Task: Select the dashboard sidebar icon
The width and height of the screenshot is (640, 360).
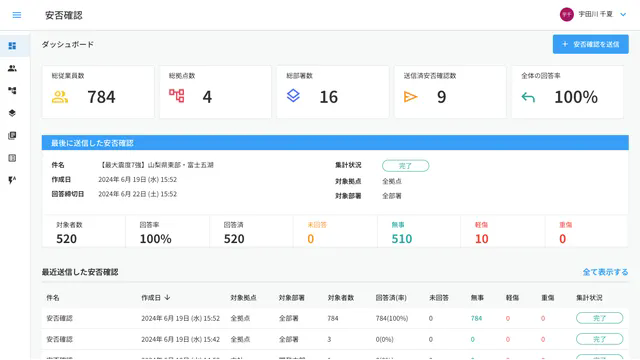Action: point(12,46)
